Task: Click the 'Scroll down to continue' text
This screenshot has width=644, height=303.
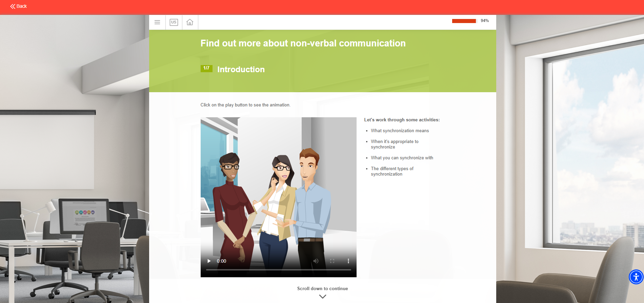Action: (322, 289)
